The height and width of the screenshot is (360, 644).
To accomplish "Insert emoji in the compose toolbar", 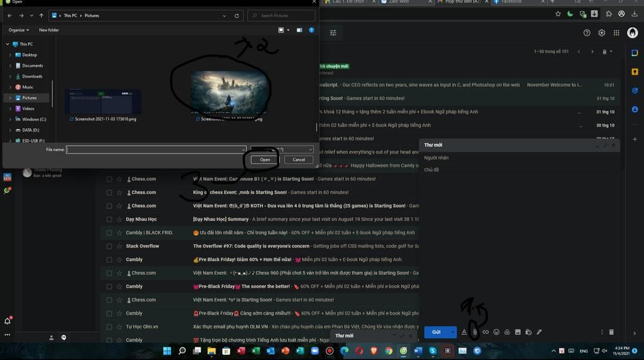I will tap(496, 332).
